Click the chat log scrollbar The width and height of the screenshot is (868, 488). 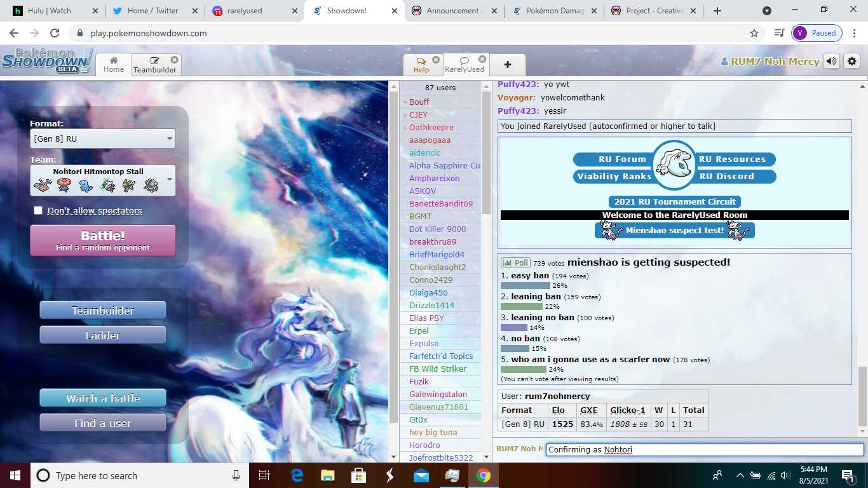tap(862, 397)
